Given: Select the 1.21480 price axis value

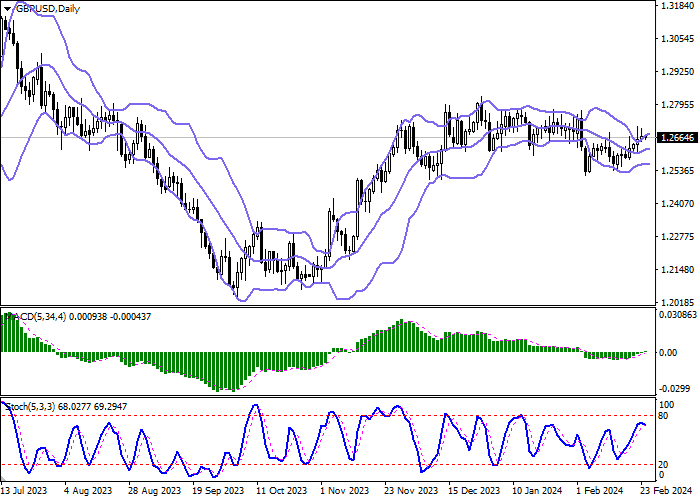Looking at the screenshot, I should [x=678, y=270].
